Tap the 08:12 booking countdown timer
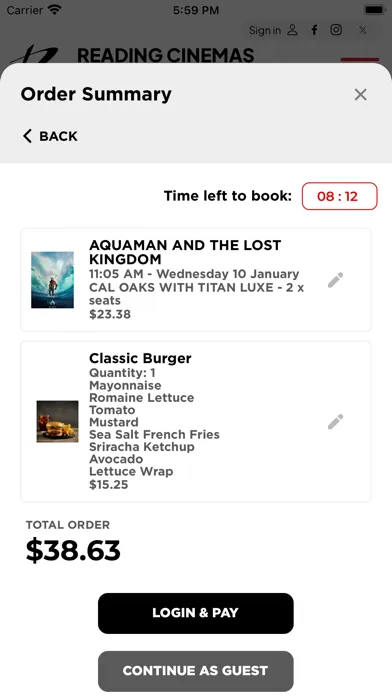The height and width of the screenshot is (696, 392). point(340,196)
